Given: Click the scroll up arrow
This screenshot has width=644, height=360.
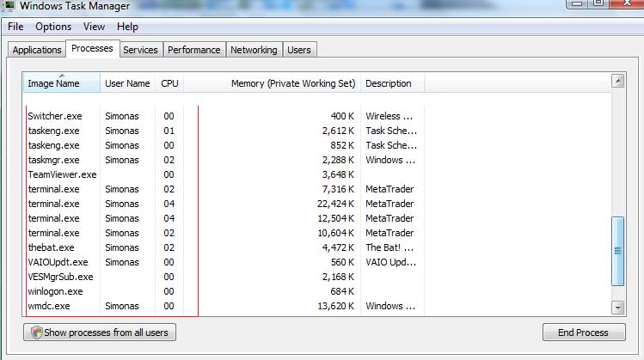Looking at the screenshot, I should tap(617, 81).
